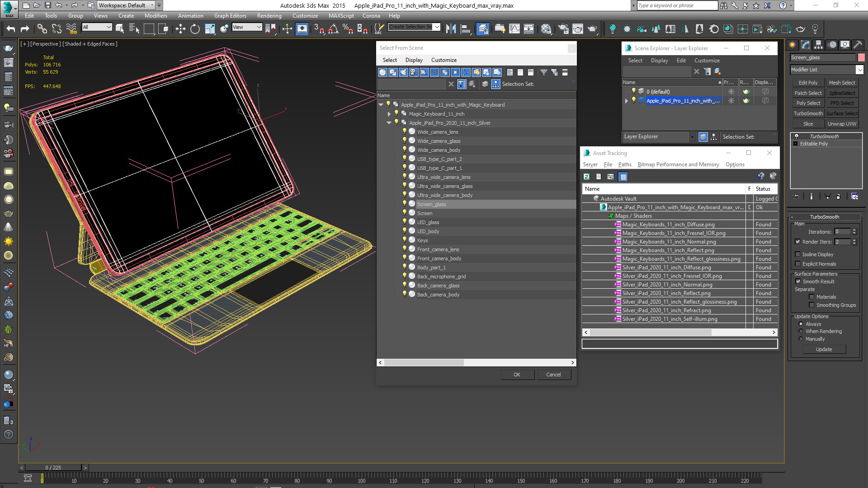Collapse the Apple_iPad_Pro_2020_11_inch_Silver node
The height and width of the screenshot is (488, 868).
click(x=389, y=123)
